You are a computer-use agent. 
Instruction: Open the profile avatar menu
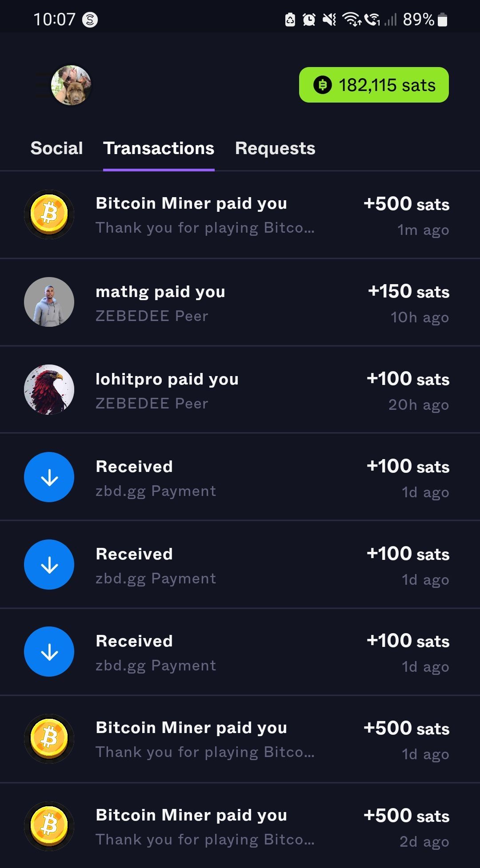tap(71, 85)
